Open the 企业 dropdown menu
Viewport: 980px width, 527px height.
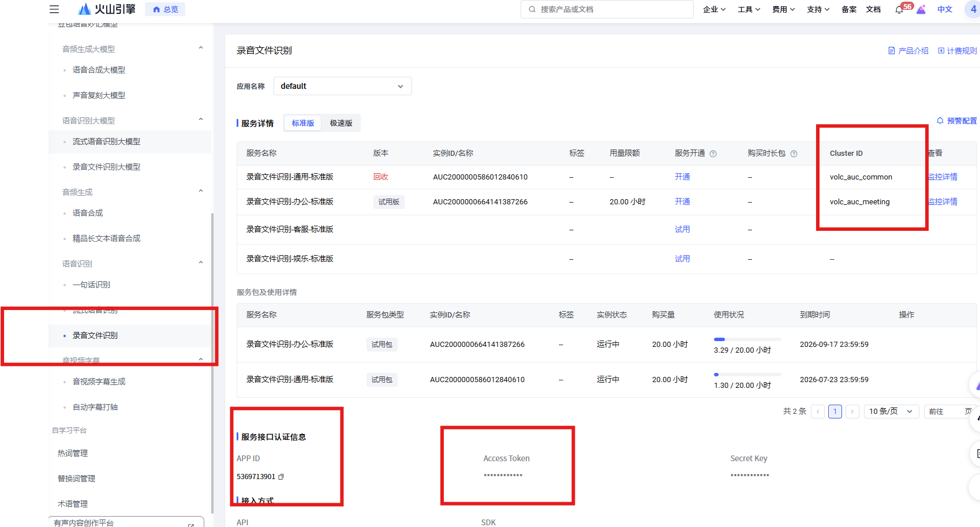[715, 9]
